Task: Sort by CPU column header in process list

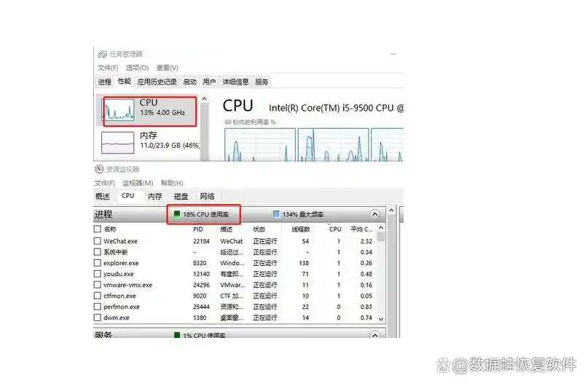Action: point(335,229)
